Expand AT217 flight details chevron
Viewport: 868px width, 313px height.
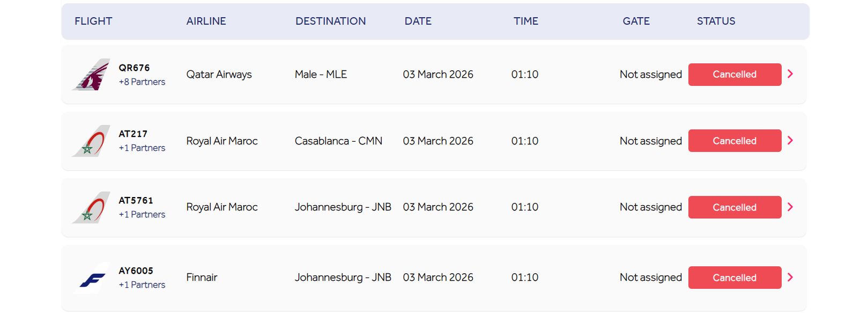tap(790, 141)
